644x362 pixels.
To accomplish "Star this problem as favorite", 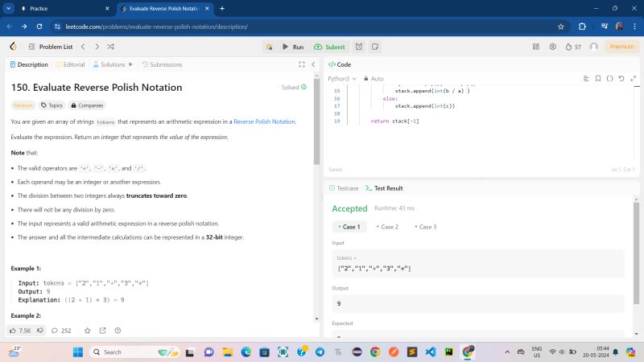I will (87, 330).
